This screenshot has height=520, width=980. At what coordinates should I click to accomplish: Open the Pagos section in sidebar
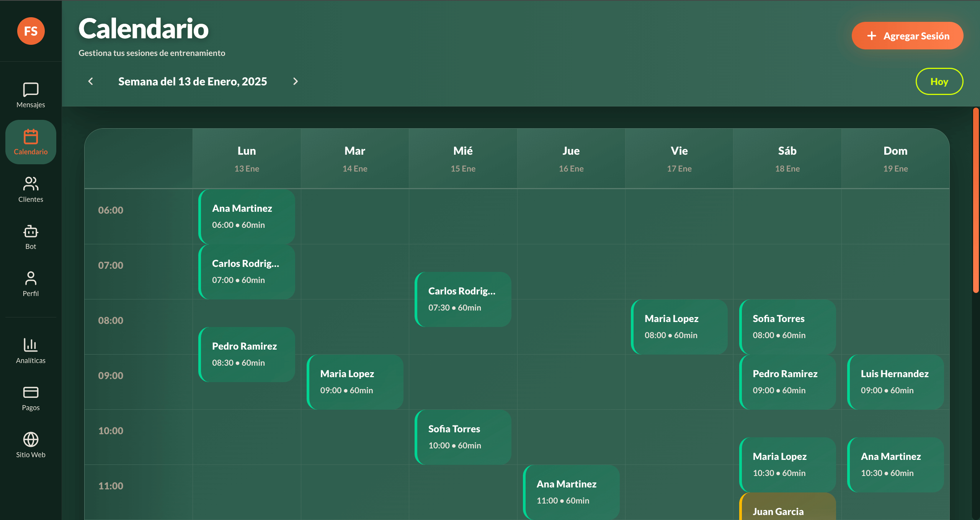tap(31, 397)
